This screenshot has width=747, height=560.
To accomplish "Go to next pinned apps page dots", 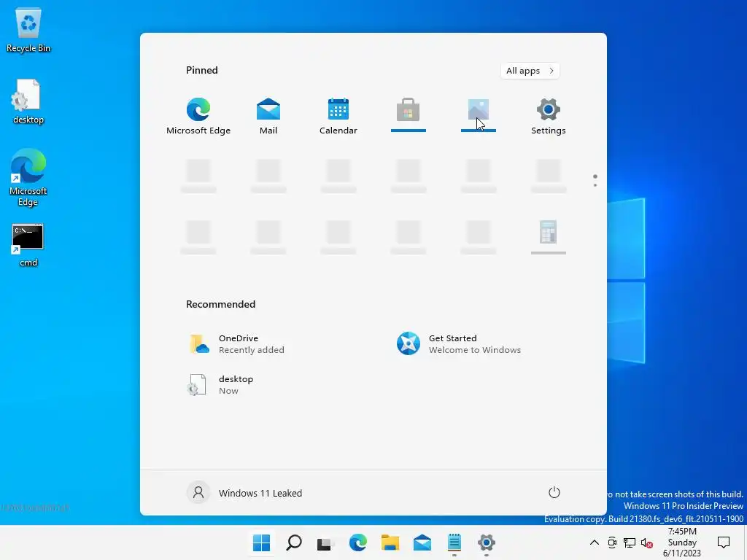I will [595, 181].
